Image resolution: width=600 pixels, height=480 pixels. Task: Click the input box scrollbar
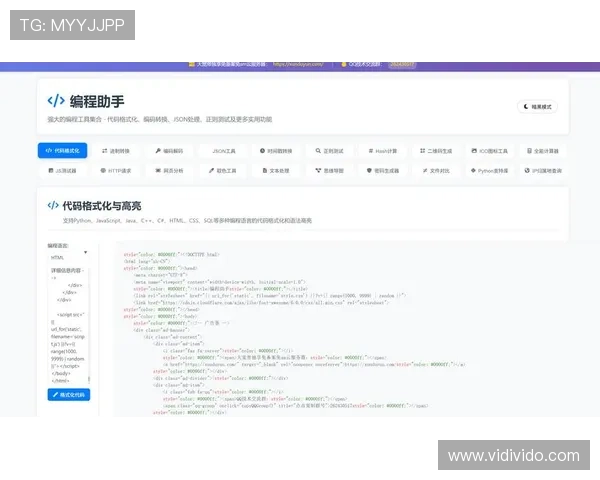point(89,380)
